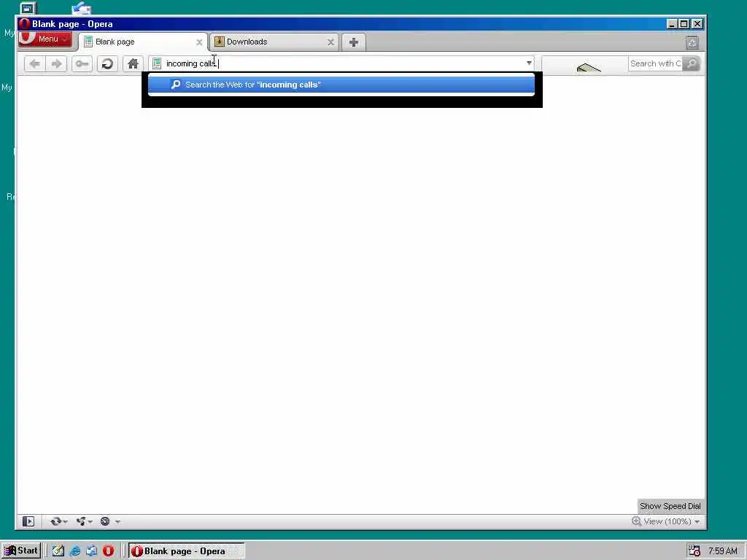Open a new tab with plus button
The height and width of the screenshot is (560, 747).
[354, 42]
